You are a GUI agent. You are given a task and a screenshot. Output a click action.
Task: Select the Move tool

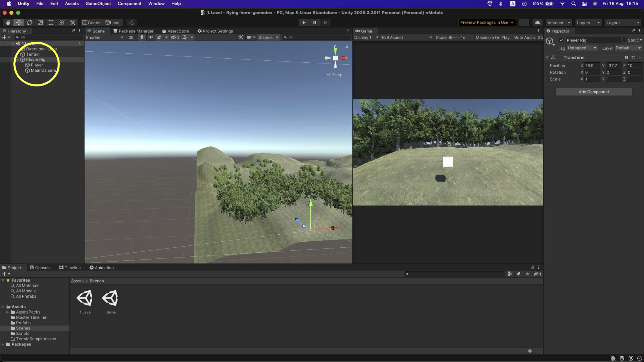[19, 22]
